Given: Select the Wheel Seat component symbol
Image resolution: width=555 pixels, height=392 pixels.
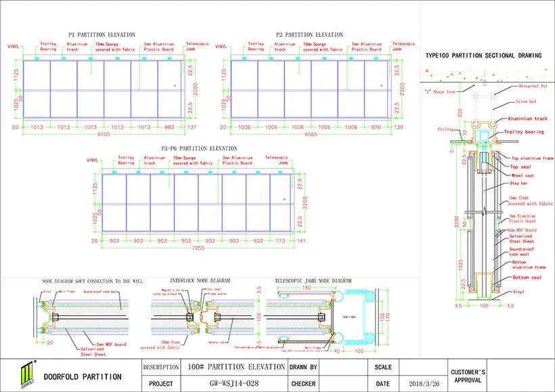Looking at the screenshot, I should 522,175.
